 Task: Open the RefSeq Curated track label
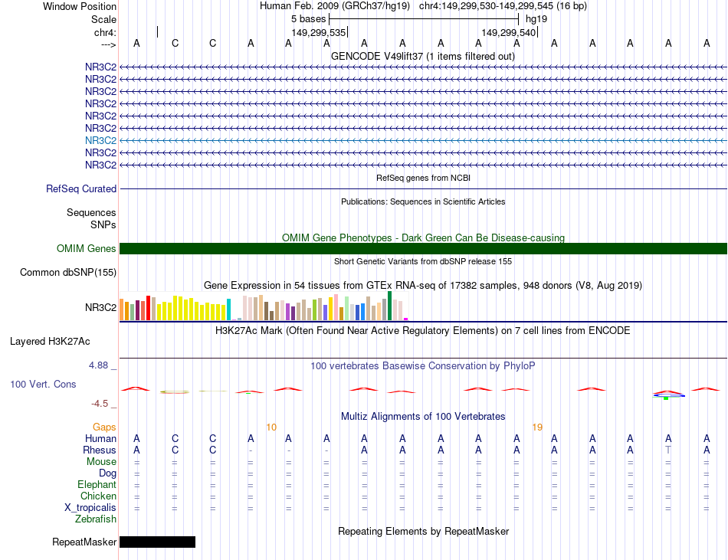[x=81, y=188]
